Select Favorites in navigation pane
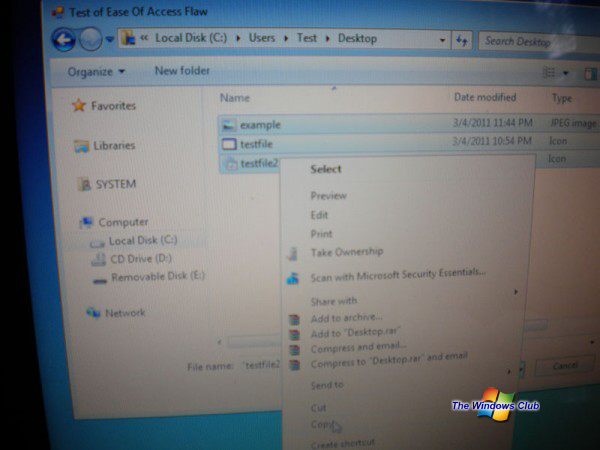This screenshot has width=600, height=450. [113, 106]
